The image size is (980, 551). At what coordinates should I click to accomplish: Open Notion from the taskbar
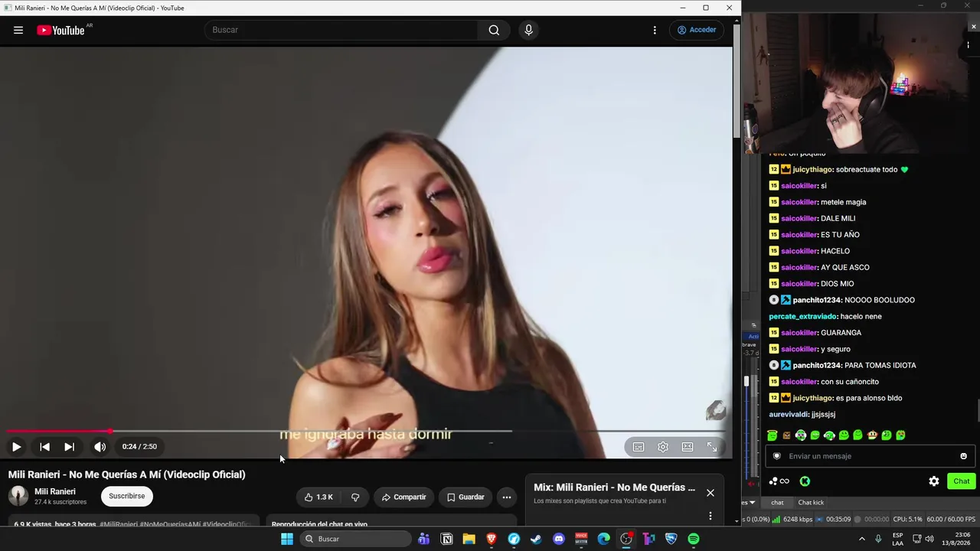coord(446,539)
